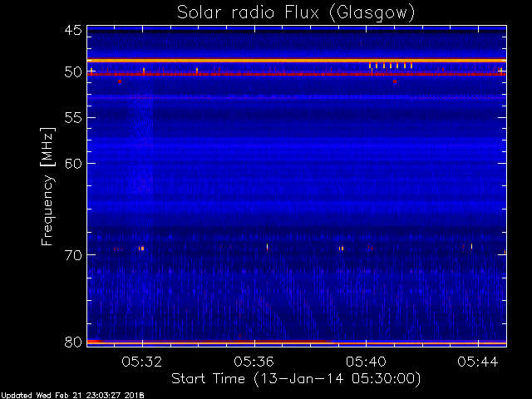Image resolution: width=532 pixels, height=399 pixels.
Task: Click the orange band at 80 MHz
Action: pos(297,342)
